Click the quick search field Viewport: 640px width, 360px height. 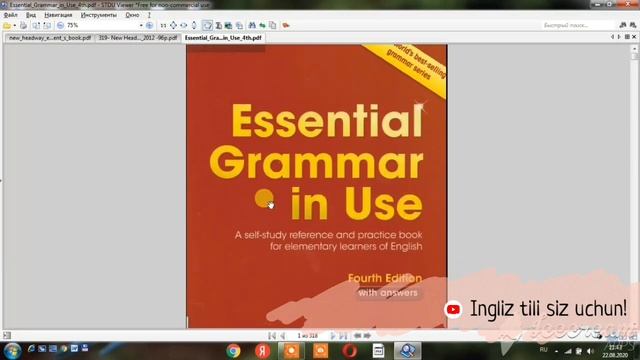(x=578, y=25)
